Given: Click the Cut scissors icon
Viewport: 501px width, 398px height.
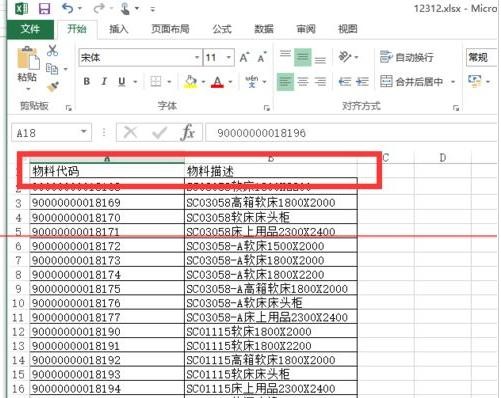Looking at the screenshot, I should click(x=52, y=51).
